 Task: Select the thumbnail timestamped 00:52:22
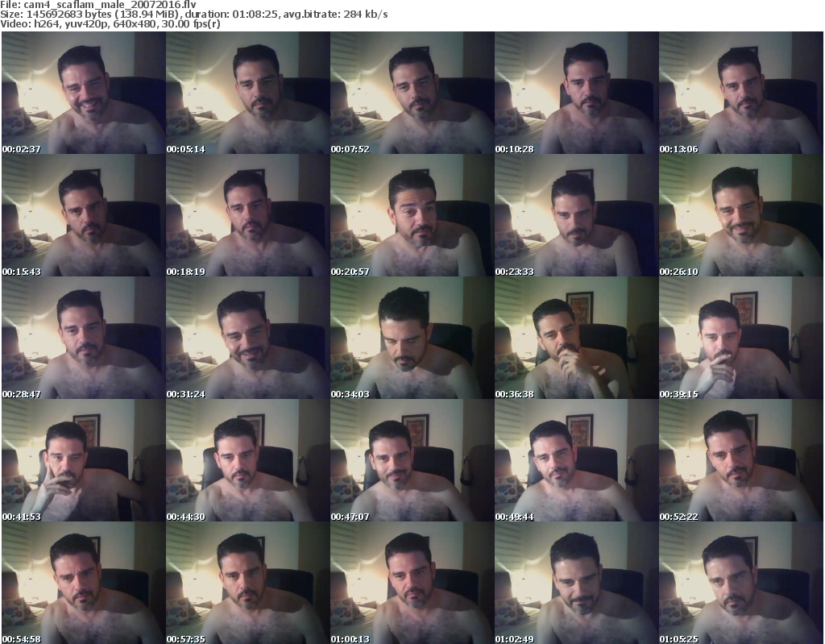[x=741, y=460]
